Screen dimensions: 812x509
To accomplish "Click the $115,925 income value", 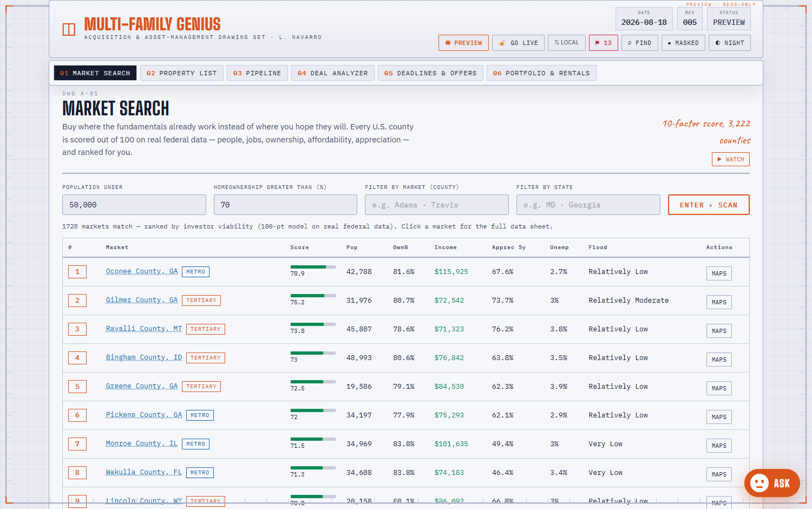I will click(451, 272).
